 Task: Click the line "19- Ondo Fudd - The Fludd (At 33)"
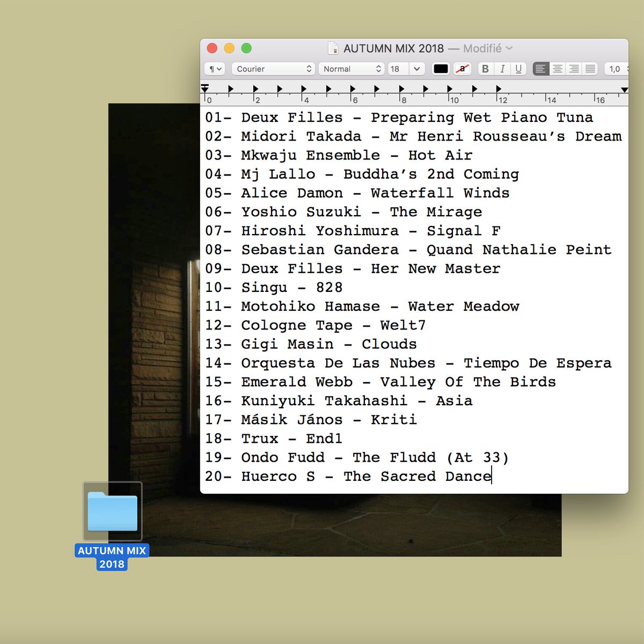tap(357, 457)
